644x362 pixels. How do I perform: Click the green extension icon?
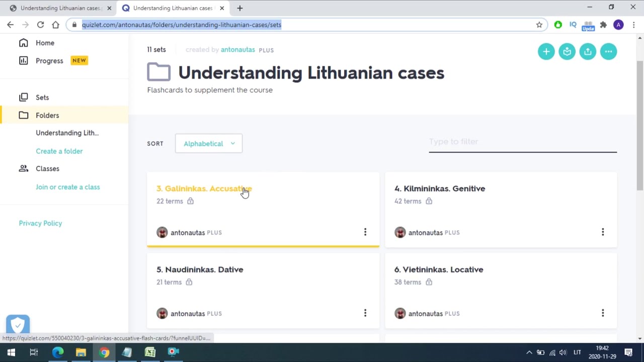(558, 25)
